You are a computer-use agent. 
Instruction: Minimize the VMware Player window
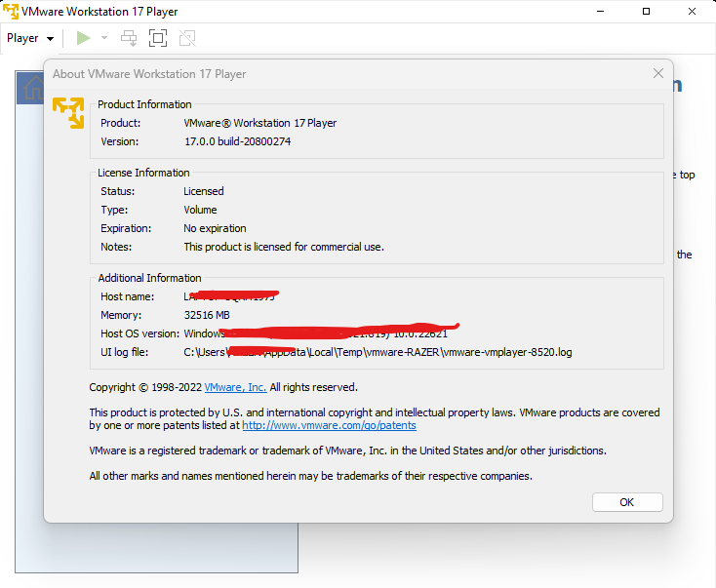click(601, 12)
